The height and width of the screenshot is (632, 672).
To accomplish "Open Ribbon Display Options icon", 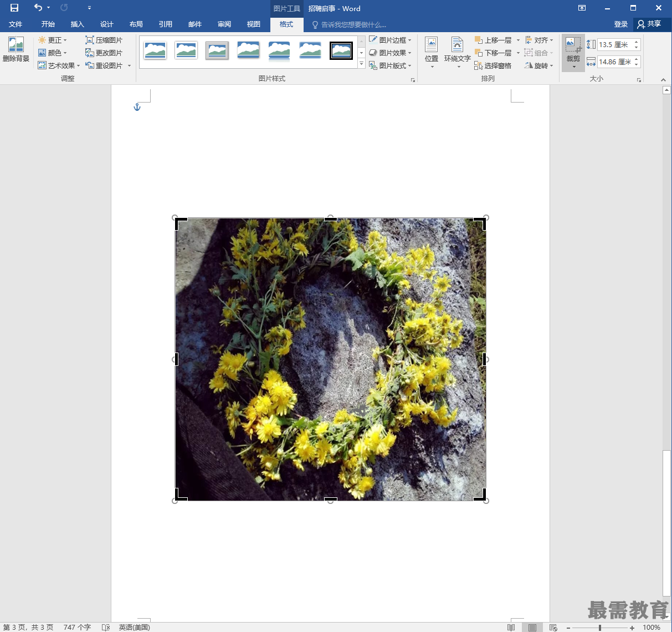I will coord(582,8).
